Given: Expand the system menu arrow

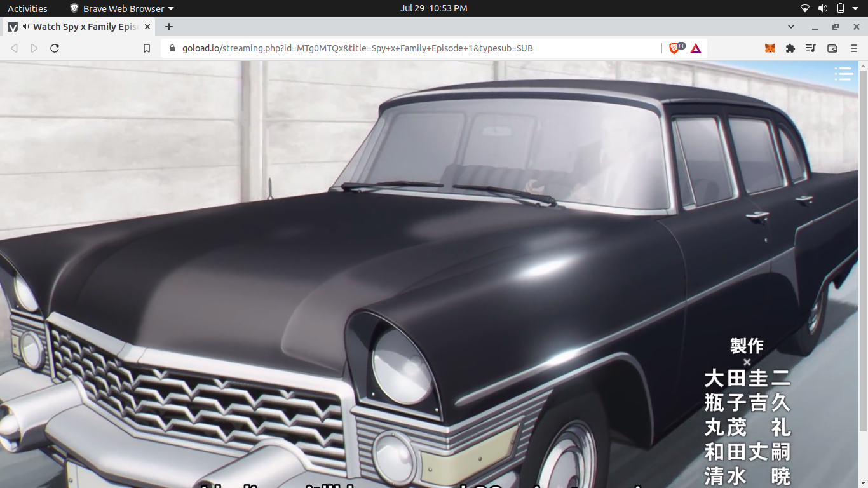Looking at the screenshot, I should [x=855, y=8].
